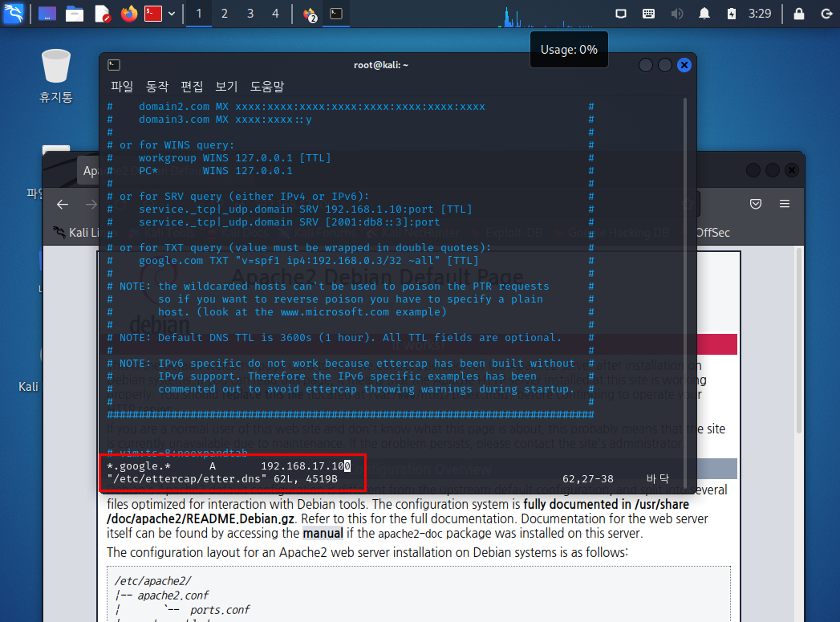This screenshot has width=840, height=622.
Task: Activate the terminal taskbar window button
Action: pyautogui.click(x=336, y=14)
